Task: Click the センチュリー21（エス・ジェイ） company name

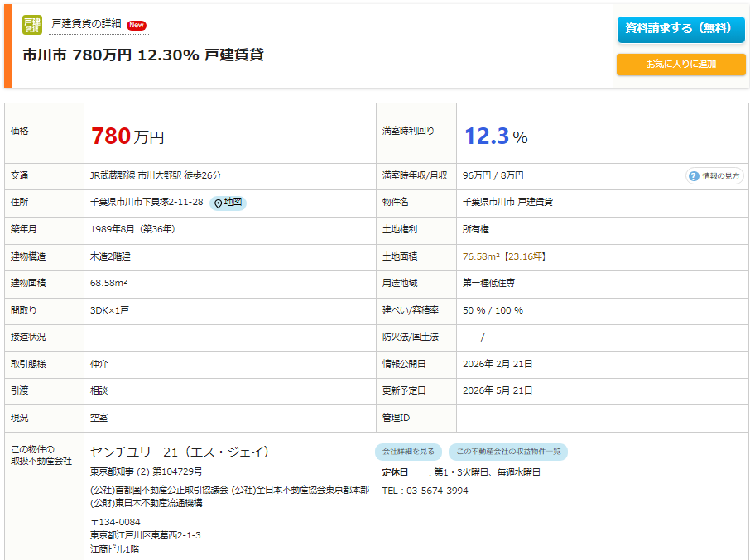Action: pyautogui.click(x=180, y=452)
